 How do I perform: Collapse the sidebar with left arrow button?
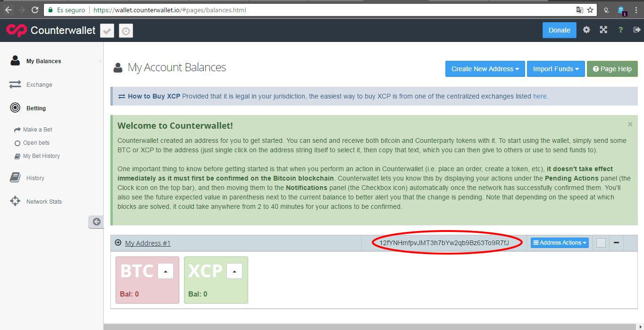[96, 222]
